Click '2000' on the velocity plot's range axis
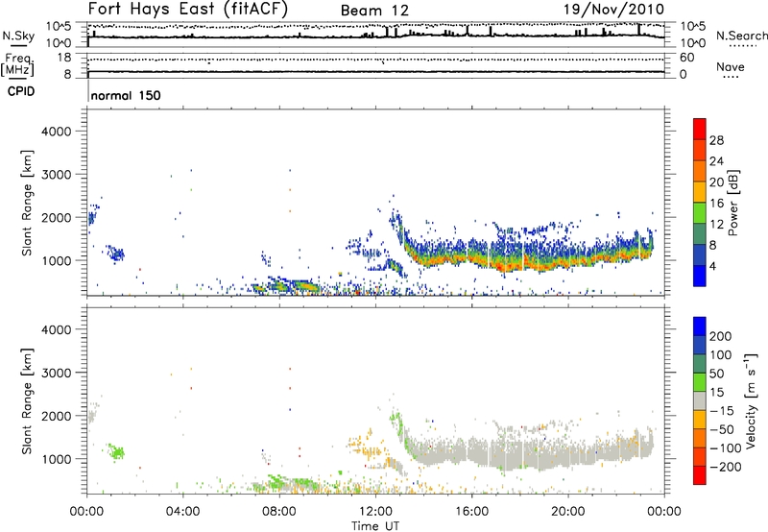The image size is (768, 532). [x=57, y=416]
